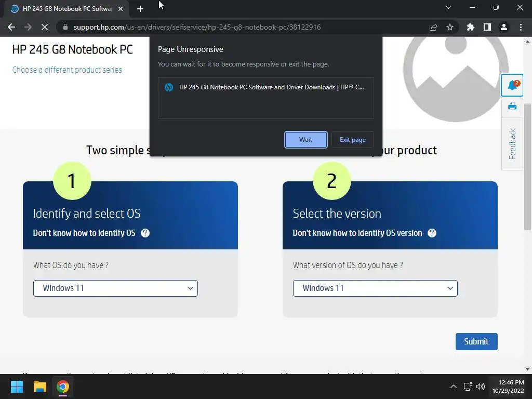532x399 pixels.
Task: Click the Chrome taskbar icon
Action: point(63,387)
